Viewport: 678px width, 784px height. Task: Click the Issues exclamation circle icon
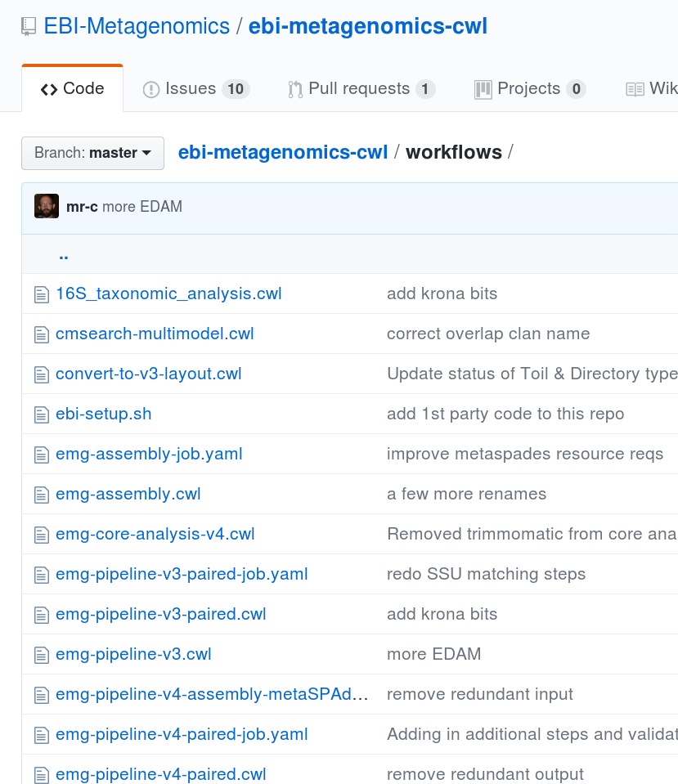(151, 89)
